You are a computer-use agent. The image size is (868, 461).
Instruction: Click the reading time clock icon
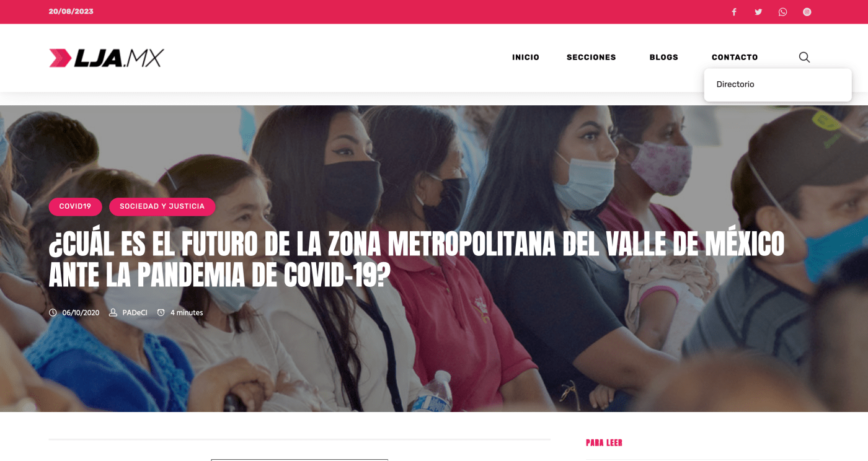click(x=161, y=313)
